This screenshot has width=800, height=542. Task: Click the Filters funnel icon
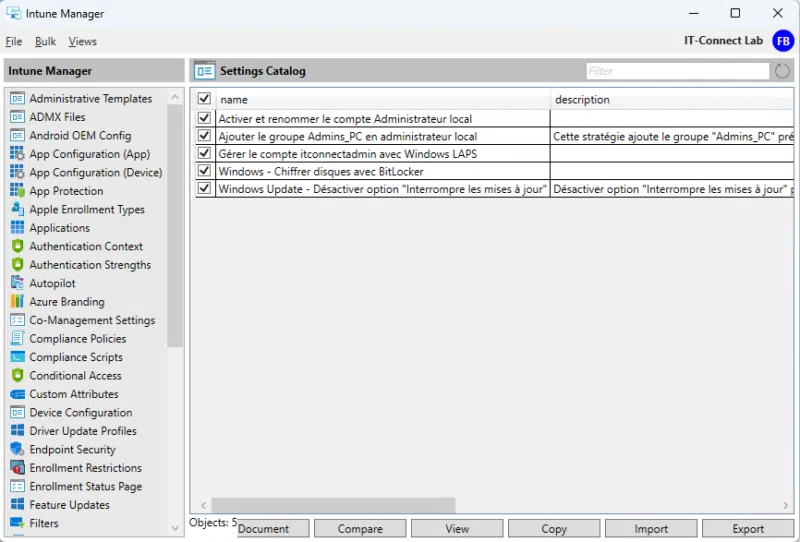pyautogui.click(x=17, y=524)
